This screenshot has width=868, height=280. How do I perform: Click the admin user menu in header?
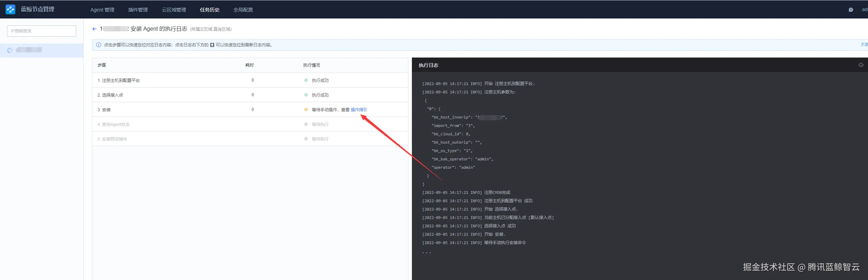point(865,10)
